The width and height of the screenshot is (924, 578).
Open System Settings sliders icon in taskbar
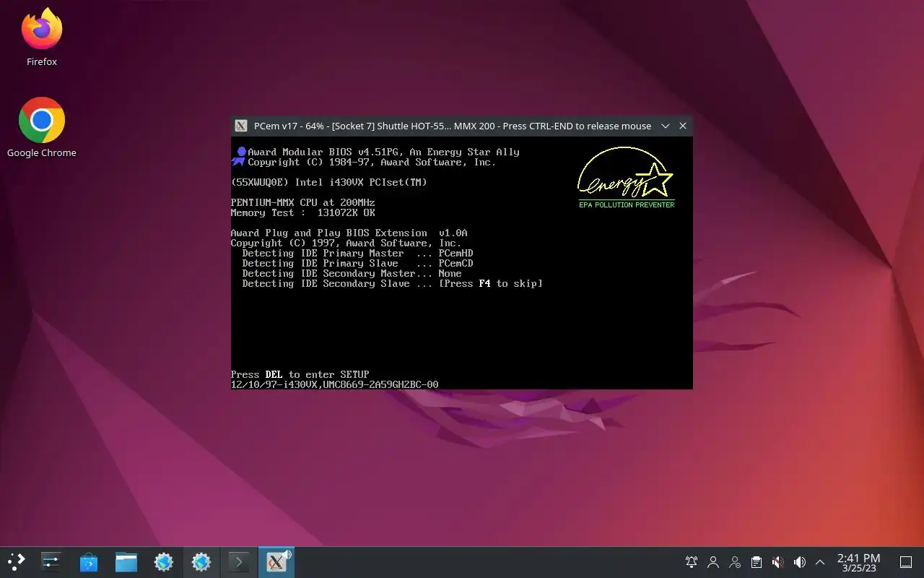(51, 562)
